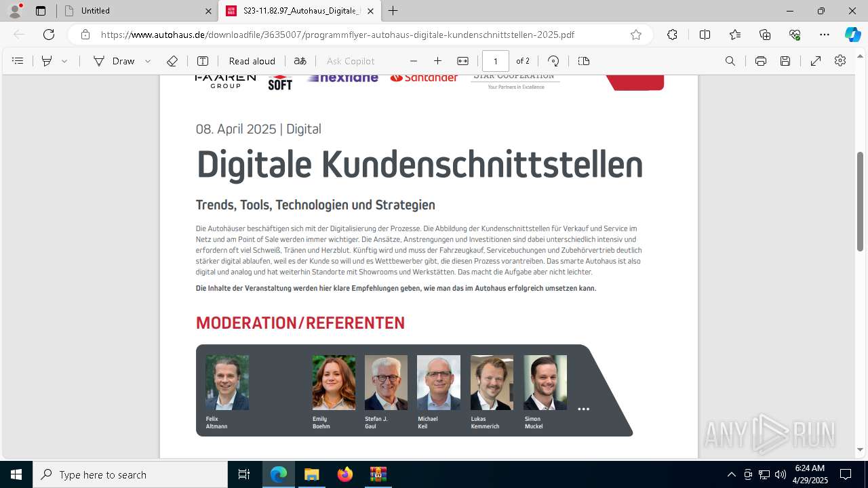Viewport: 868px width, 488px height.
Task: Open the Copilot sidebar
Action: point(852,35)
